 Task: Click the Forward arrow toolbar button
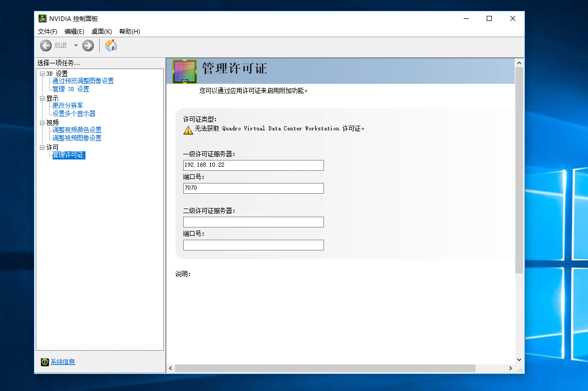coord(88,45)
